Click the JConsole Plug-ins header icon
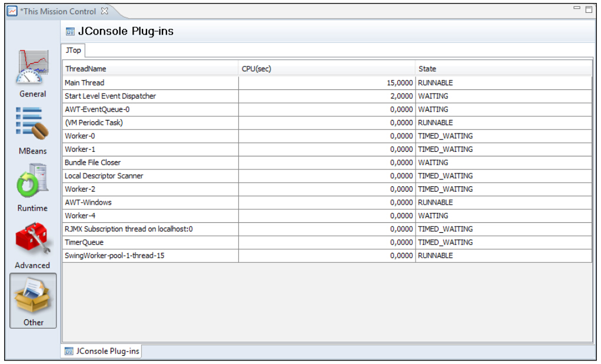 [x=70, y=32]
